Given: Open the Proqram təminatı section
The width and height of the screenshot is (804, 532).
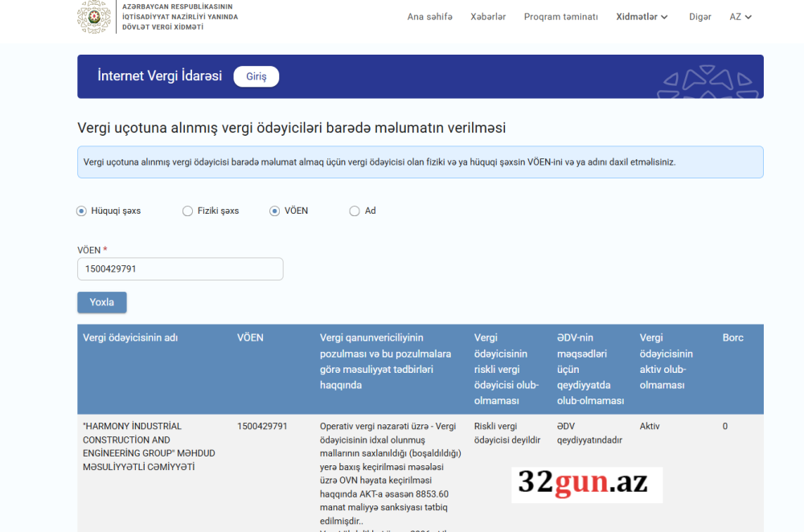Looking at the screenshot, I should tap(561, 15).
